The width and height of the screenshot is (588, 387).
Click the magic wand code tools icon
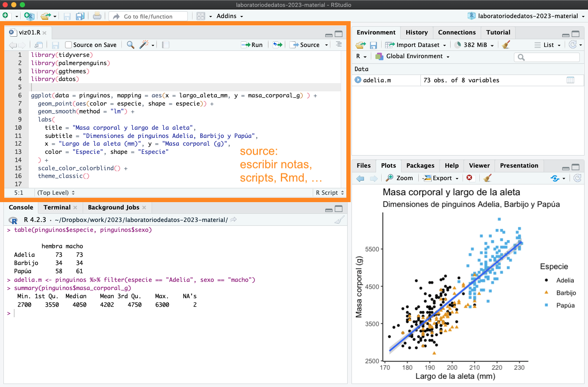pos(144,45)
